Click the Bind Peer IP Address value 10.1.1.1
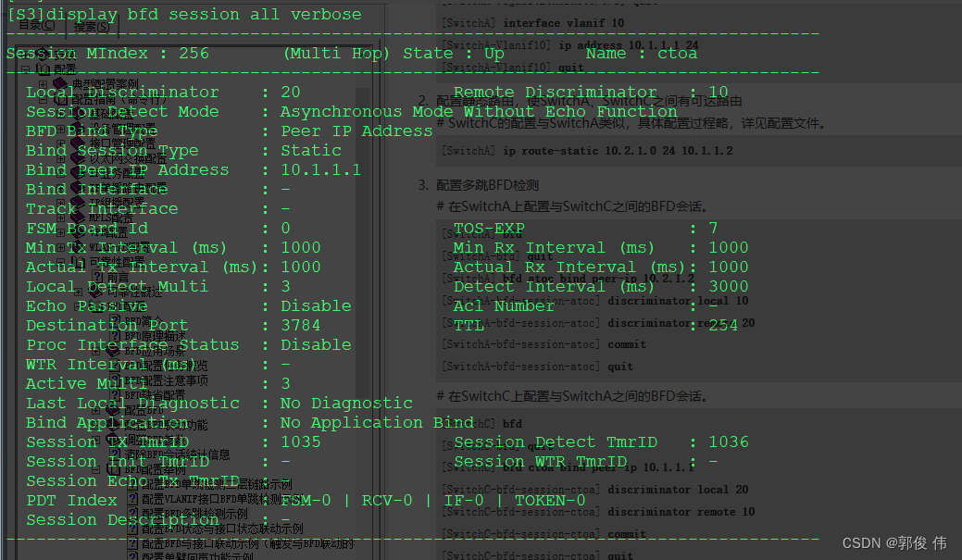The width and height of the screenshot is (962, 560). 321,170
